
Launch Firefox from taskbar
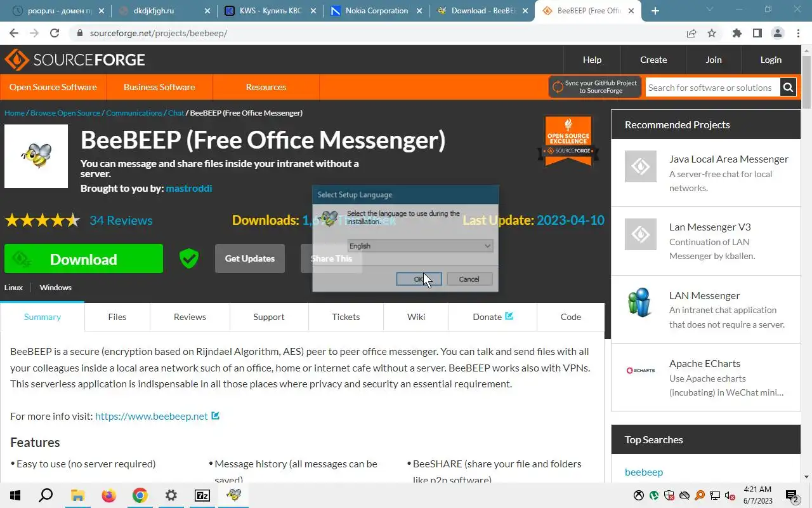[108, 495]
